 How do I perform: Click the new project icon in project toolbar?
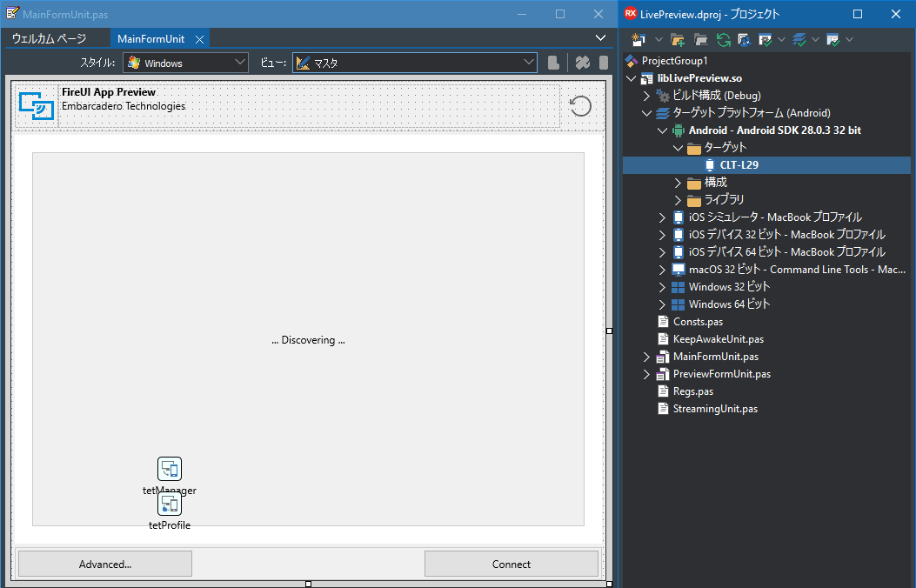coord(638,40)
